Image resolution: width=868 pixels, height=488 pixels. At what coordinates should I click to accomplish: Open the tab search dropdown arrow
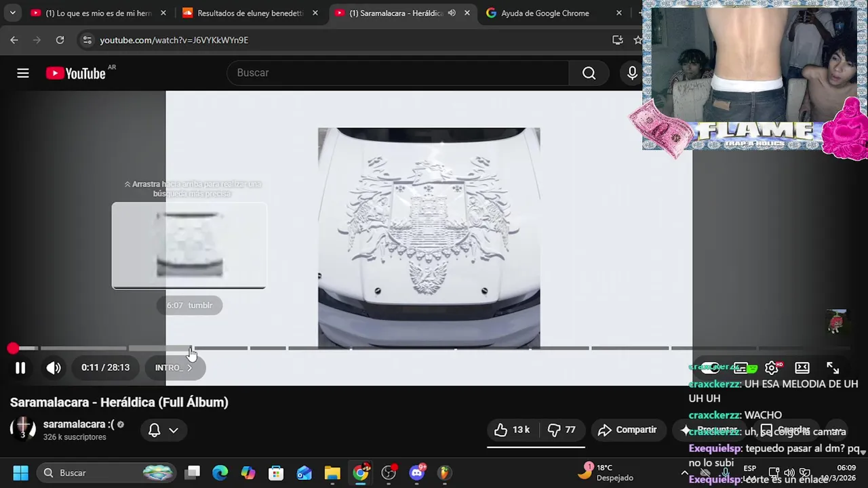12,13
